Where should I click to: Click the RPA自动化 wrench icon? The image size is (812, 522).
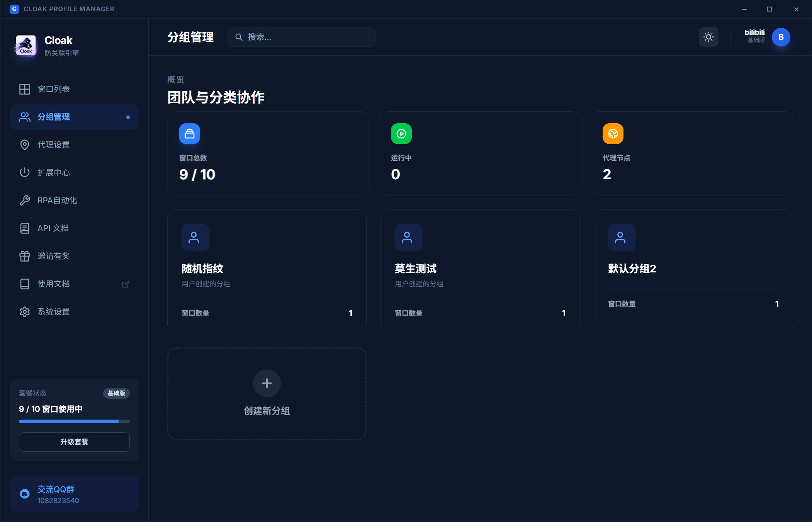click(x=25, y=200)
